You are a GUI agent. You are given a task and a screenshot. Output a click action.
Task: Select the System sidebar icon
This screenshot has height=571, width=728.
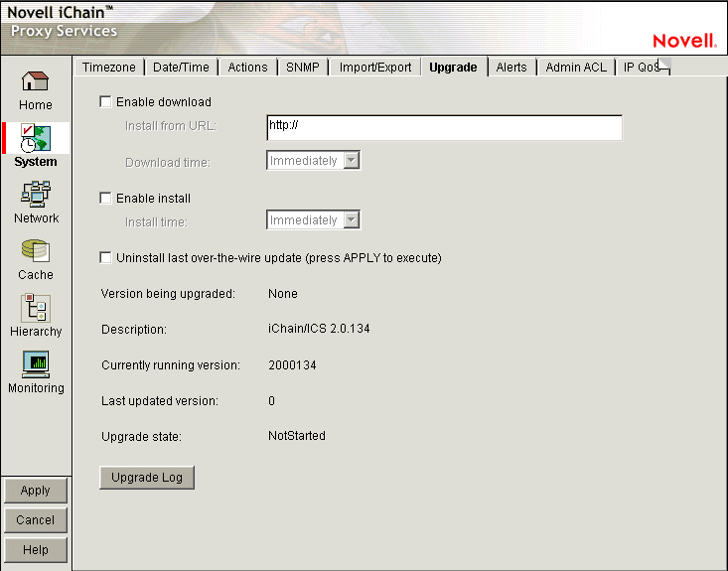(x=36, y=138)
